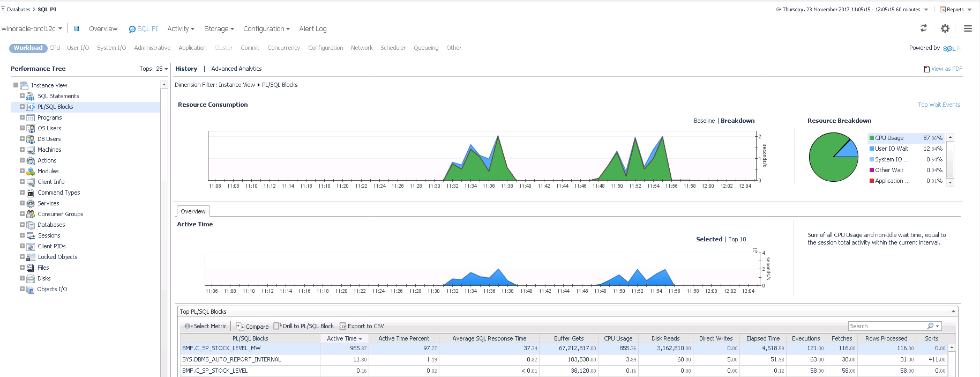Expand the SQL Statements tree node
Viewport: 980px width, 377px height.
click(22, 96)
